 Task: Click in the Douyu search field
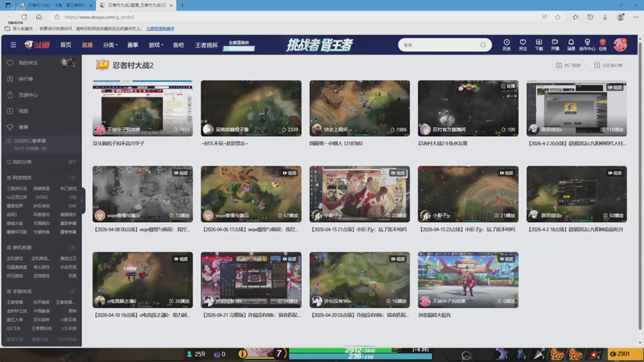440,45
